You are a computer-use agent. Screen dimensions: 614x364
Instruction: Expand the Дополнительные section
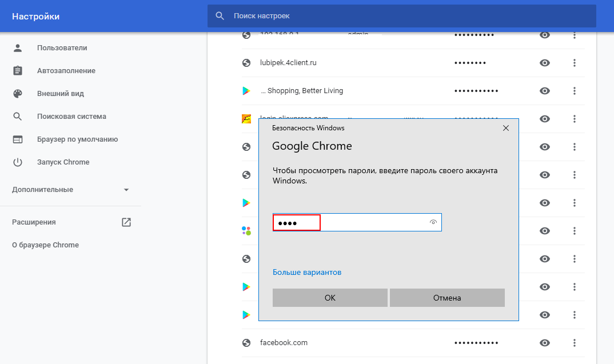(126, 190)
